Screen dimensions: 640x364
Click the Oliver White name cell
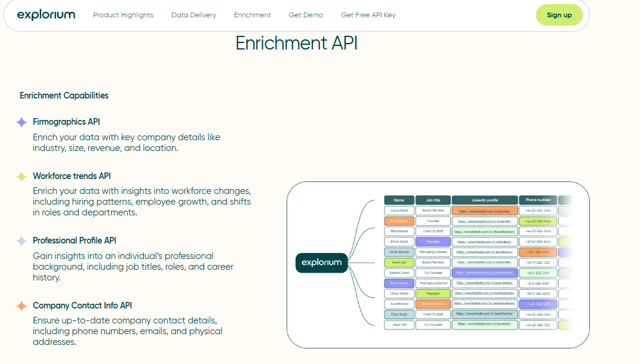click(x=399, y=294)
